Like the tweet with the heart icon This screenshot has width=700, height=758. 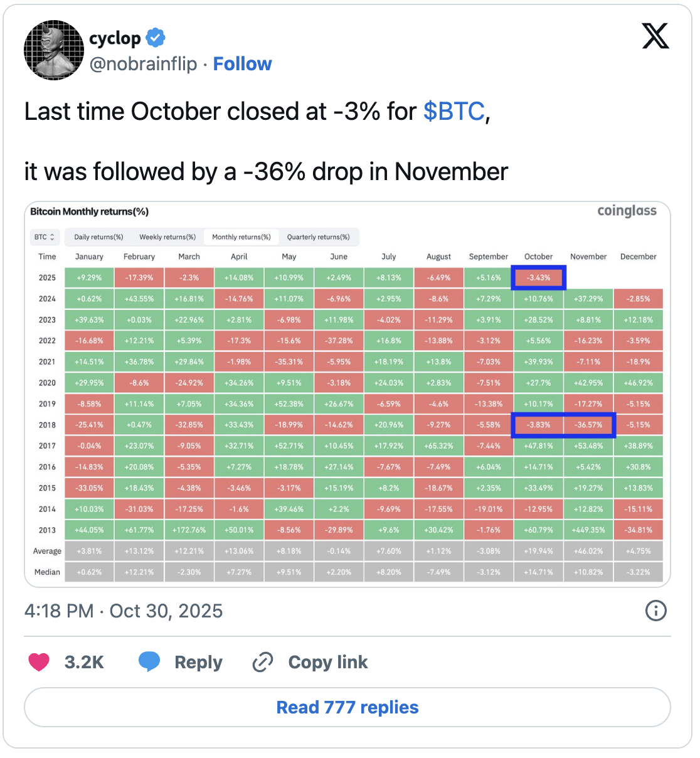pyautogui.click(x=39, y=662)
